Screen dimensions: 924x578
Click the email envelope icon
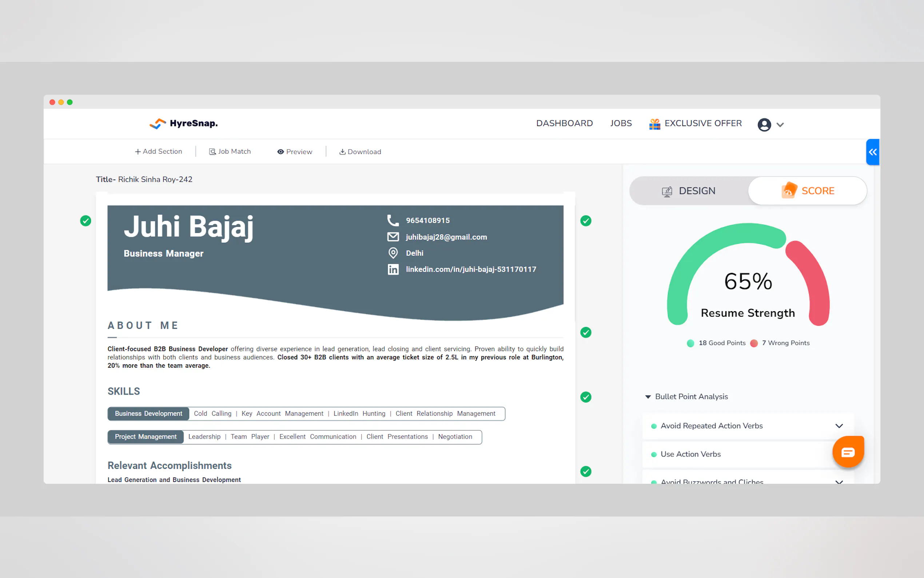393,237
